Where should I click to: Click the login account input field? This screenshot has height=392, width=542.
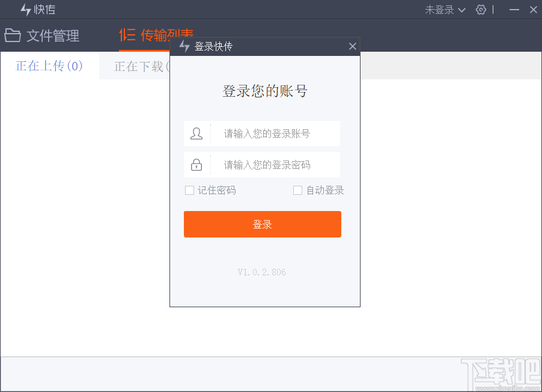tap(276, 133)
